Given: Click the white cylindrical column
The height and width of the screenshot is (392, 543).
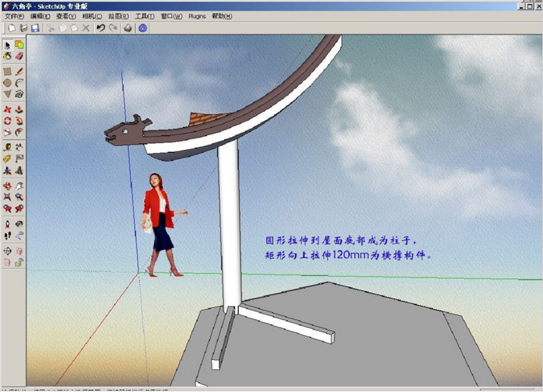Looking at the screenshot, I should (x=229, y=225).
